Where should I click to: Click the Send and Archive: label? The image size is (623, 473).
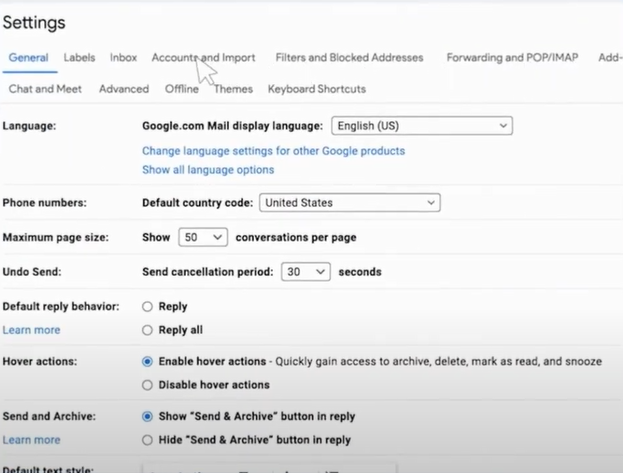click(x=49, y=416)
